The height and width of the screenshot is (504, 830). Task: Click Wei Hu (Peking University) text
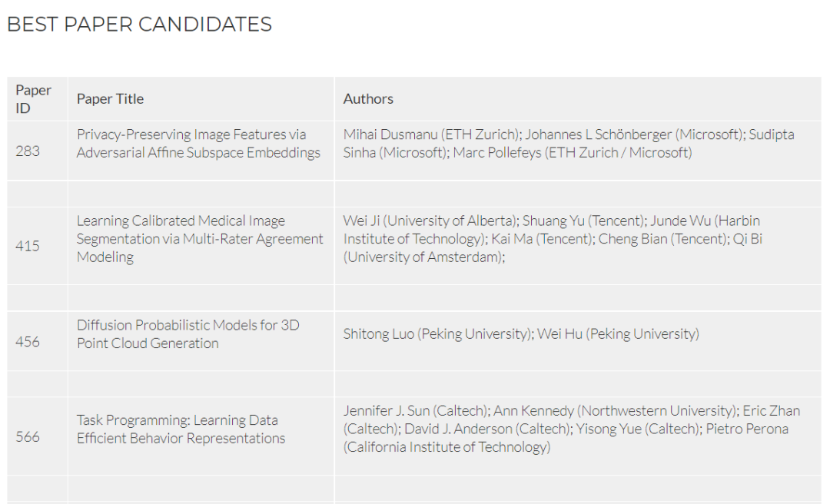618,334
